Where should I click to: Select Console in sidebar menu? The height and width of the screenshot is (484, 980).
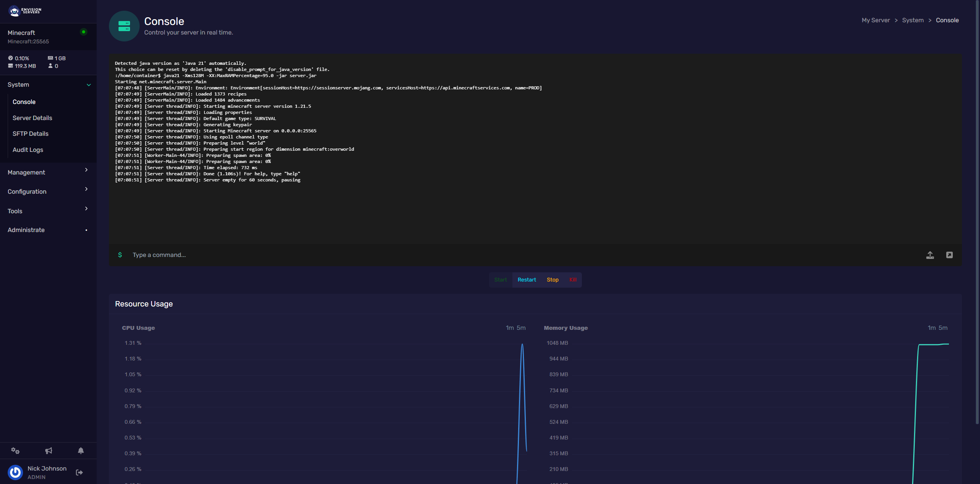tap(24, 102)
